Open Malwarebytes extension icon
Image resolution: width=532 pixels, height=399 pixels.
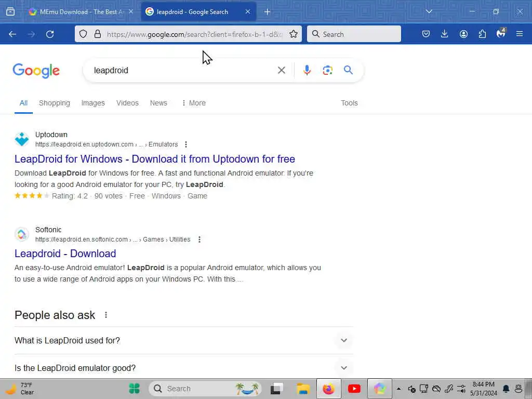pyautogui.click(x=501, y=34)
